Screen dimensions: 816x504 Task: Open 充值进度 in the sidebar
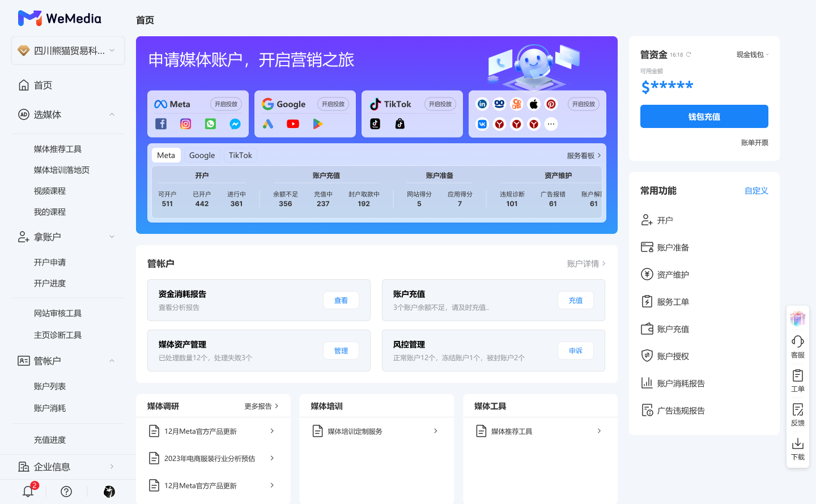[x=50, y=439]
